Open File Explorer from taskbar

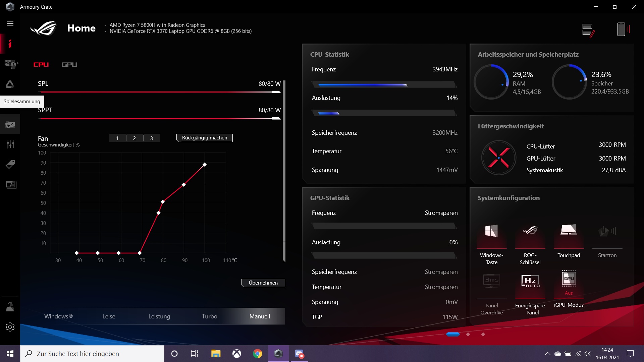pos(216,354)
